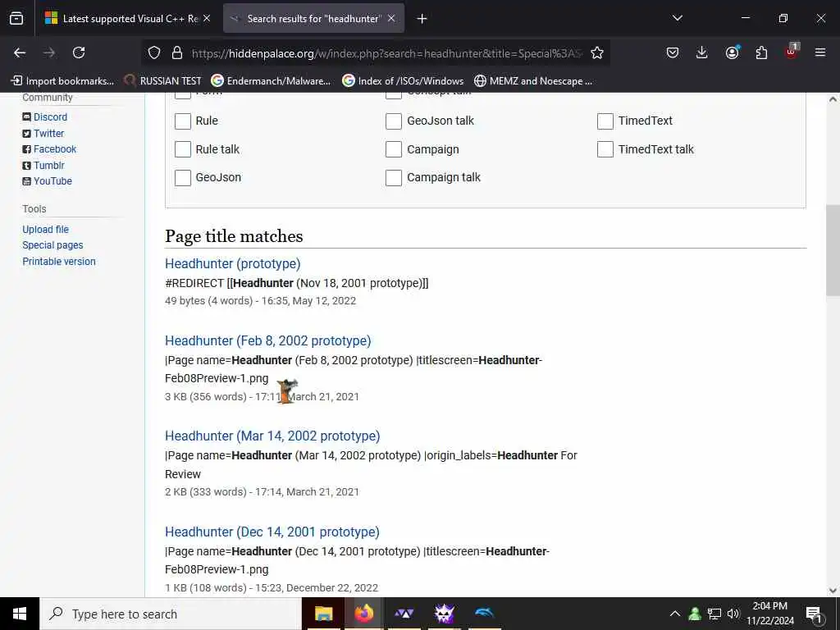Check the GeoJson checkbox

183,178
